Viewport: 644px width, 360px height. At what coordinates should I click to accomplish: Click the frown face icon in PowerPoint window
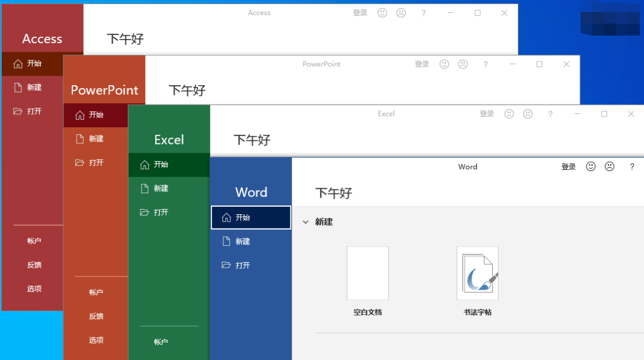[463, 64]
